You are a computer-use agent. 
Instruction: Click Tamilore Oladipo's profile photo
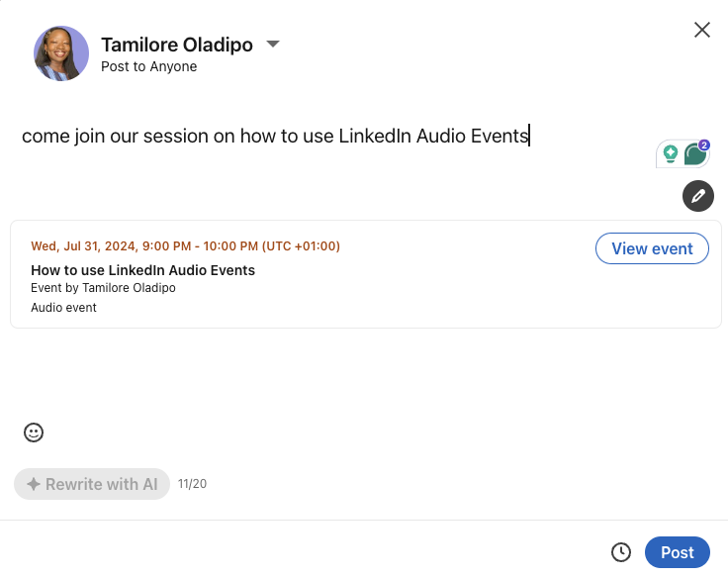pos(61,53)
